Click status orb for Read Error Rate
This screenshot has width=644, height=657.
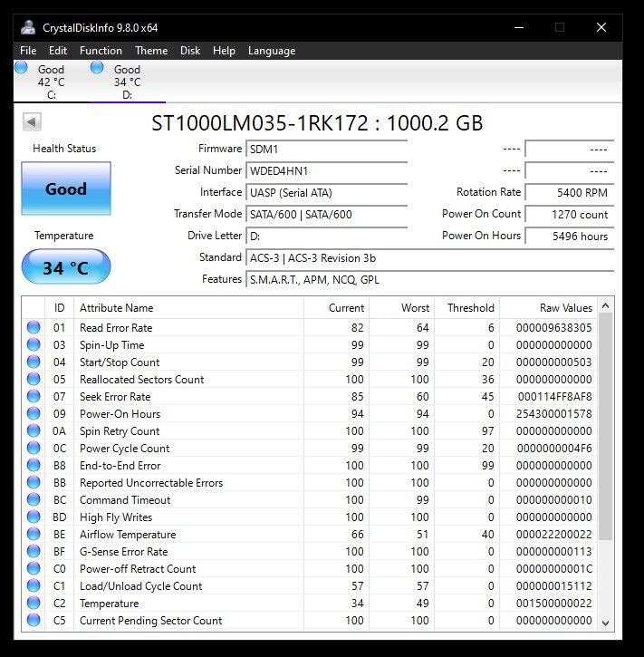click(x=34, y=327)
